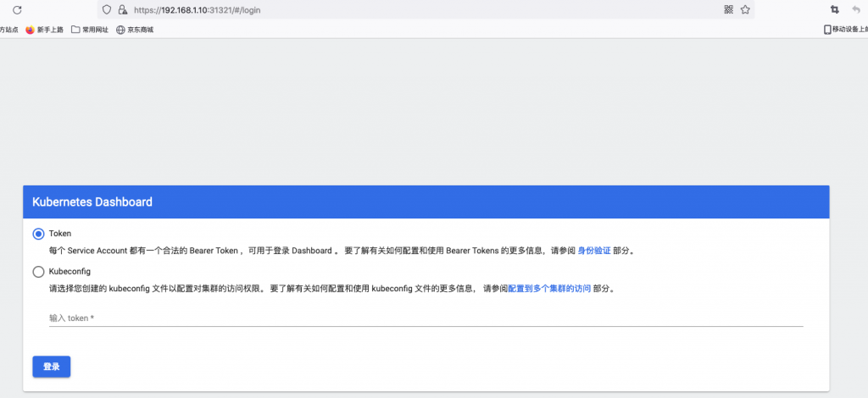Open the 身份验证 link
The height and width of the screenshot is (398, 868).
pyautogui.click(x=594, y=251)
